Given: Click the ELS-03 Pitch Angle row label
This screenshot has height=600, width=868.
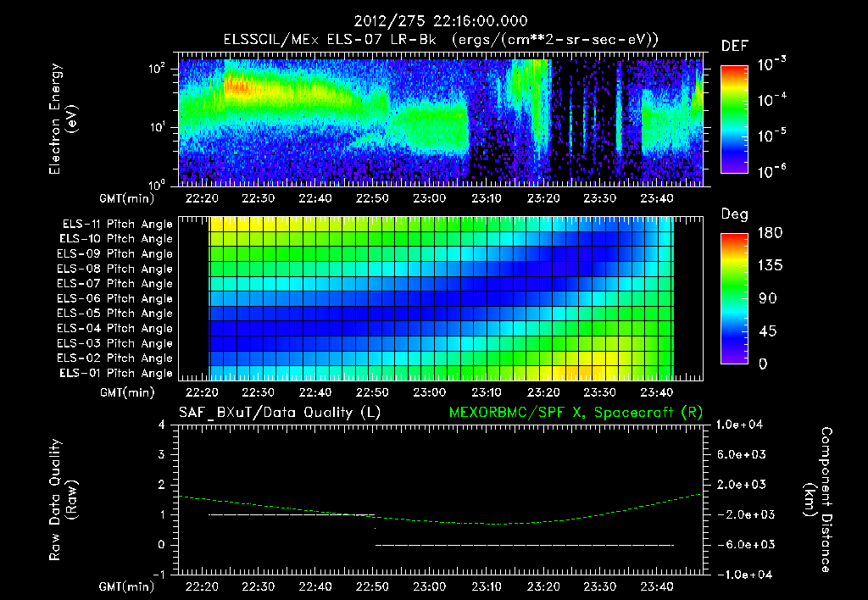Looking at the screenshot, I should tap(114, 343).
